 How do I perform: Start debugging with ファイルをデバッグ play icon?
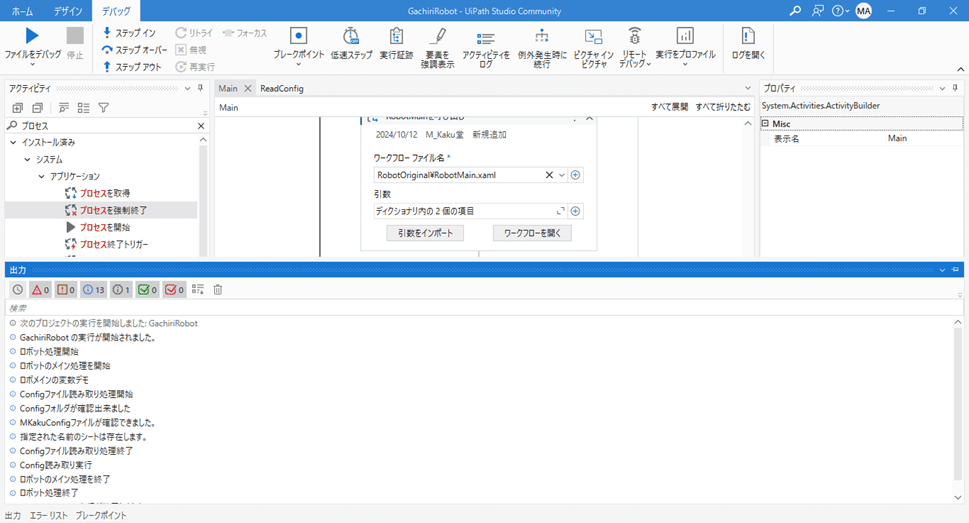pos(32,36)
